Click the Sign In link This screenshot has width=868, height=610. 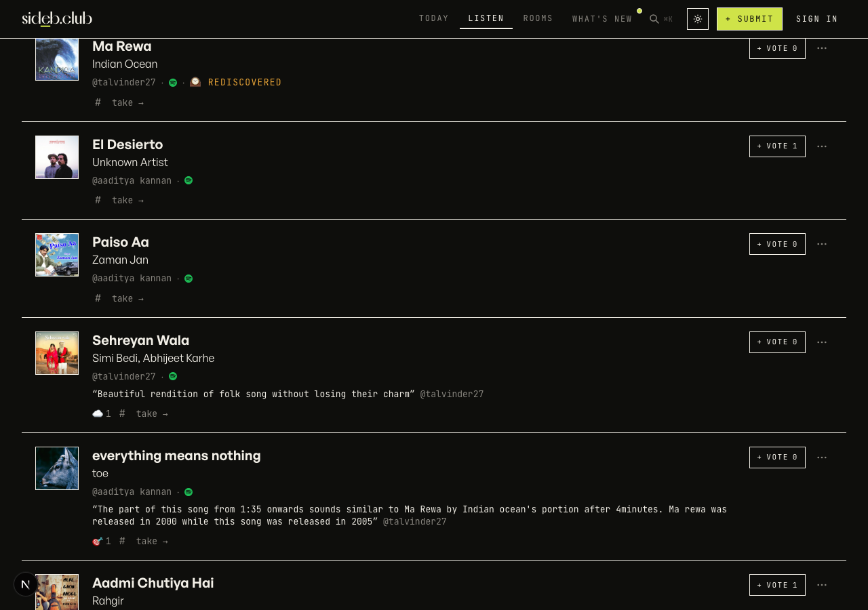coord(817,19)
